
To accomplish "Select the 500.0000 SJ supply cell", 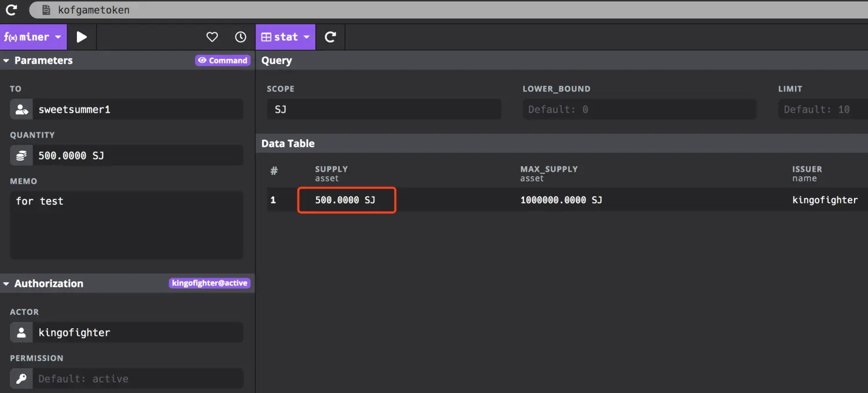I will tap(346, 200).
